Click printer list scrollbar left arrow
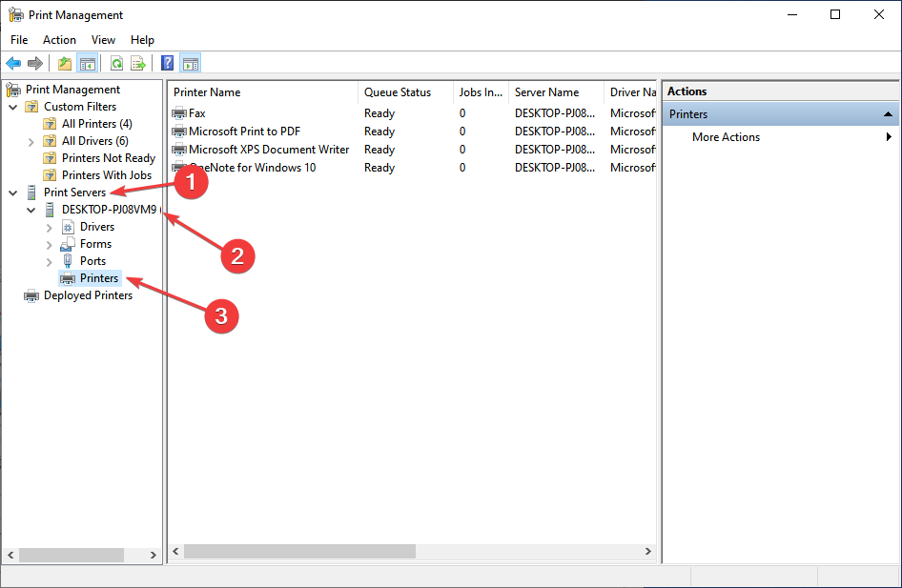The image size is (902, 588). pos(176,551)
